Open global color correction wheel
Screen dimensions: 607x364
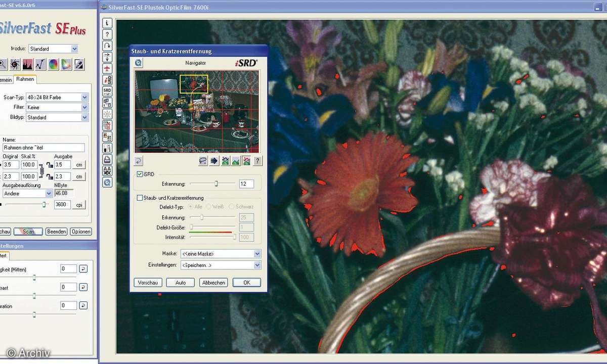(x=53, y=64)
